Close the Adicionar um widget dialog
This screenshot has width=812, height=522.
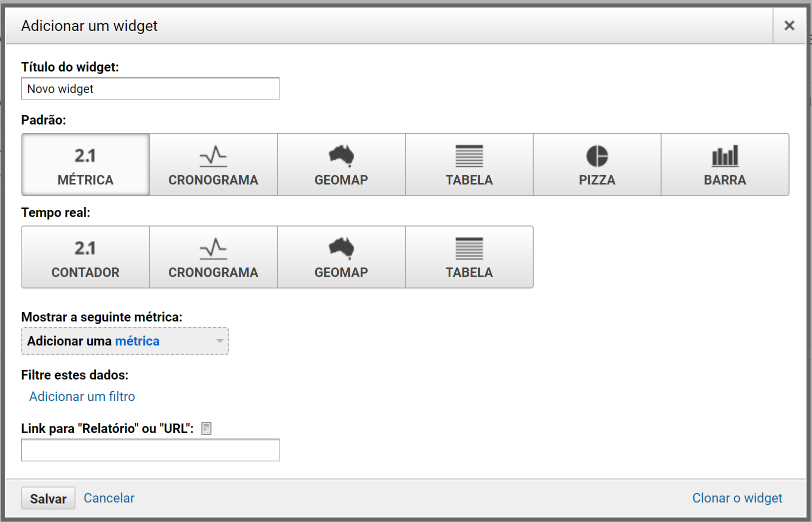click(790, 25)
